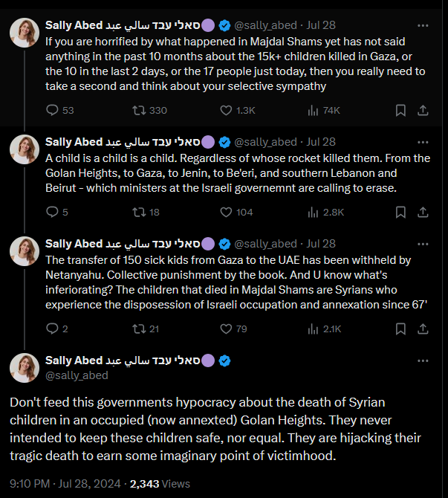The image size is (448, 498).
Task: Like the tweet with 1.3K likes
Action: [228, 110]
